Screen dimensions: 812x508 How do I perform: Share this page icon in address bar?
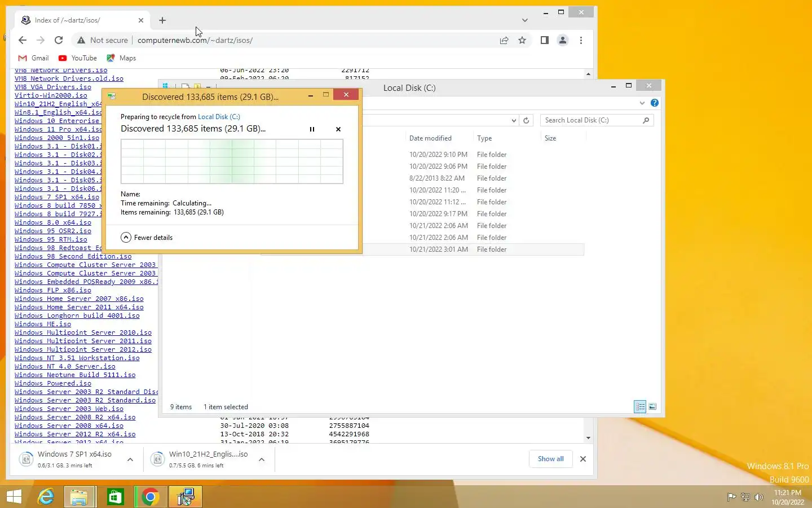(504, 40)
